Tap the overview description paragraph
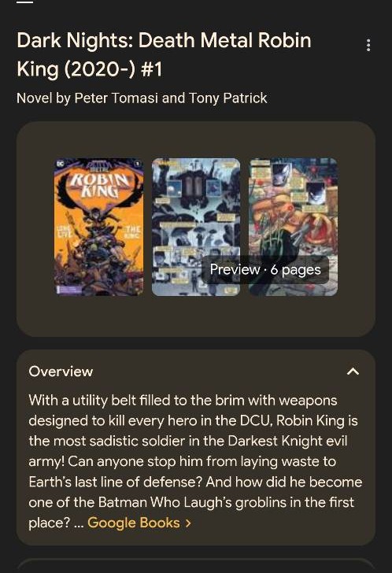This screenshot has height=573, width=392. coord(195,461)
